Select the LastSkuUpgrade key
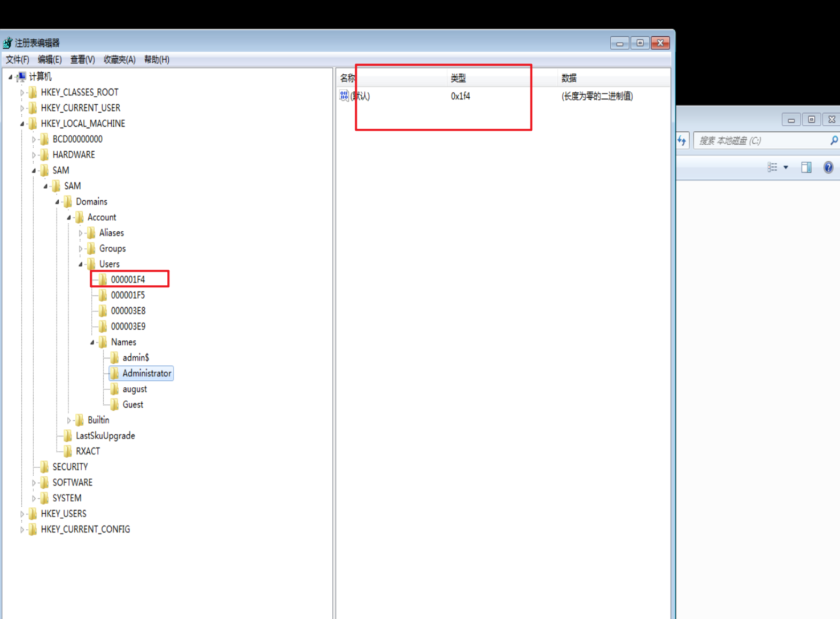840x619 pixels. tap(105, 435)
